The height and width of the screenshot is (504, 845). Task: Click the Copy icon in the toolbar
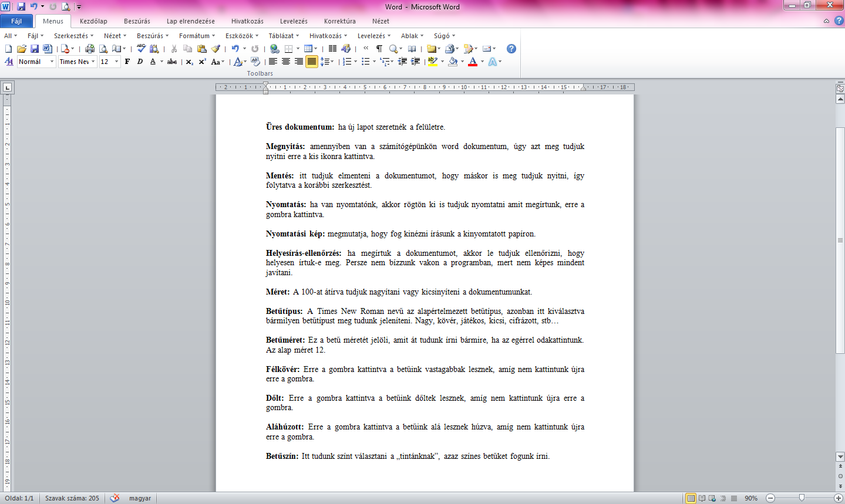tap(187, 49)
